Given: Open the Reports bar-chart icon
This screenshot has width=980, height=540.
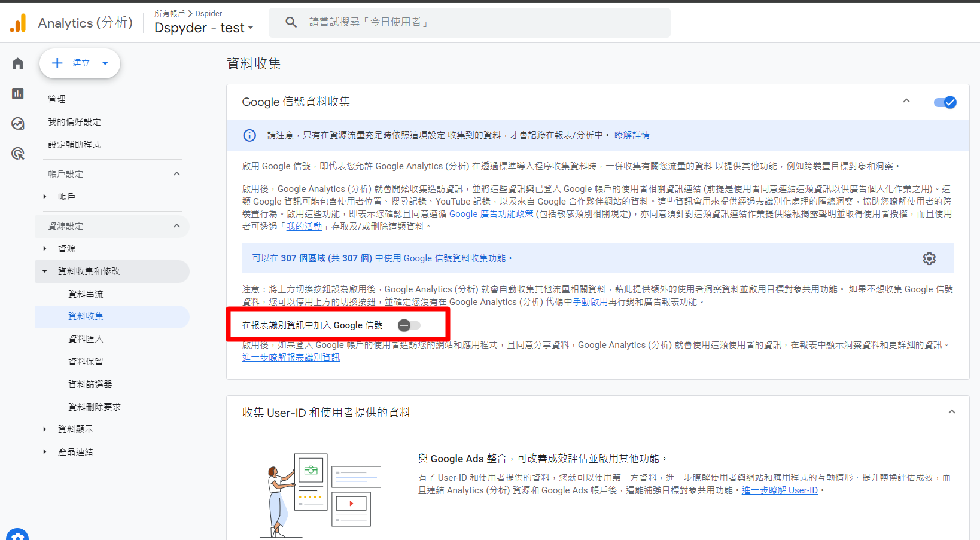Looking at the screenshot, I should coord(17,93).
